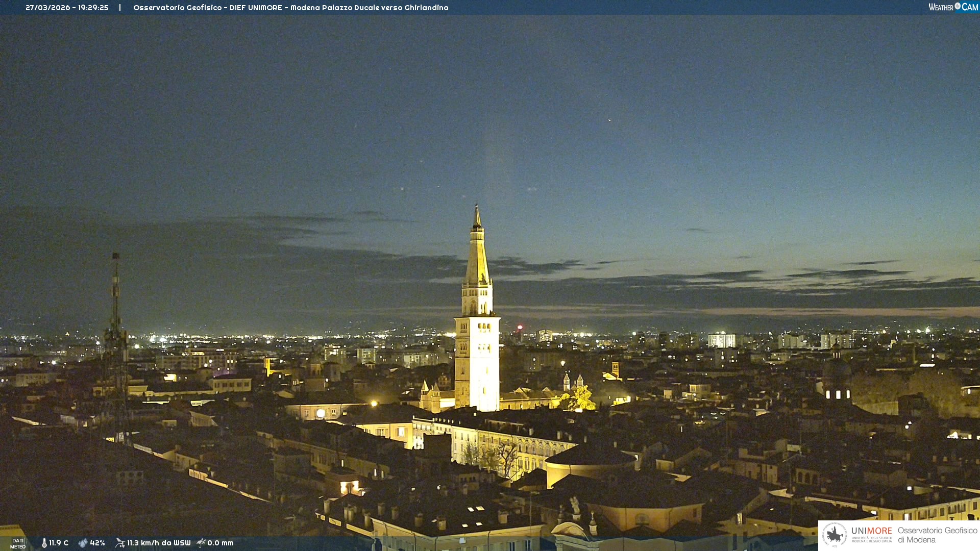Click the wind anemometer icon

click(120, 543)
